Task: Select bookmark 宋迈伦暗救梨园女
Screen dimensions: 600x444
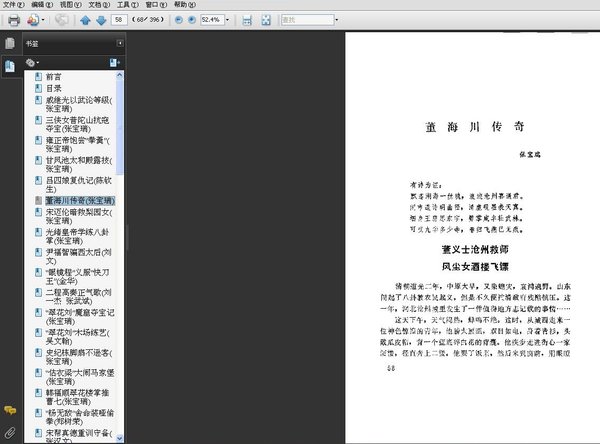Action: (x=79, y=216)
